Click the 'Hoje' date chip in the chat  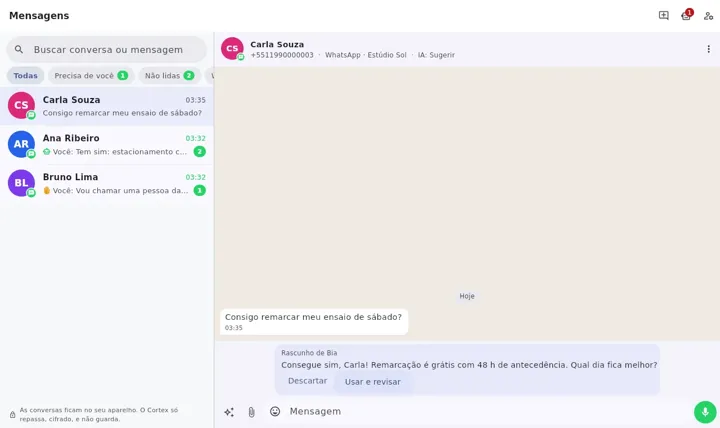(467, 296)
